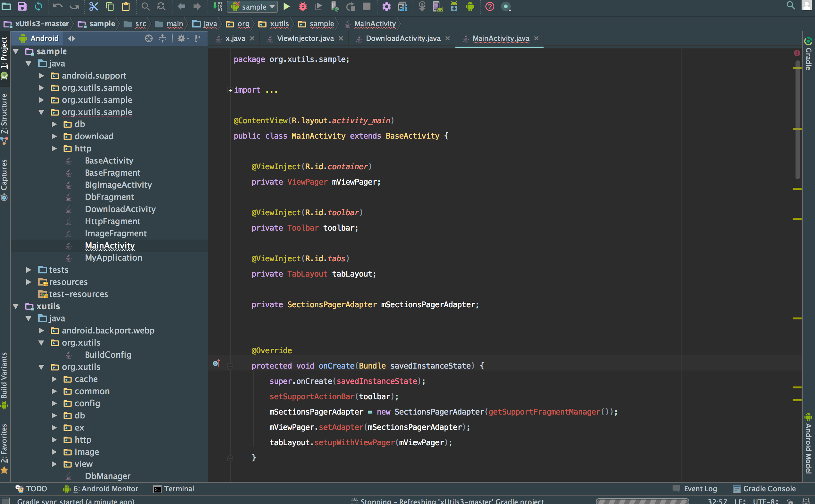Click the Search Everywhere magnifier at top right

[x=790, y=5]
